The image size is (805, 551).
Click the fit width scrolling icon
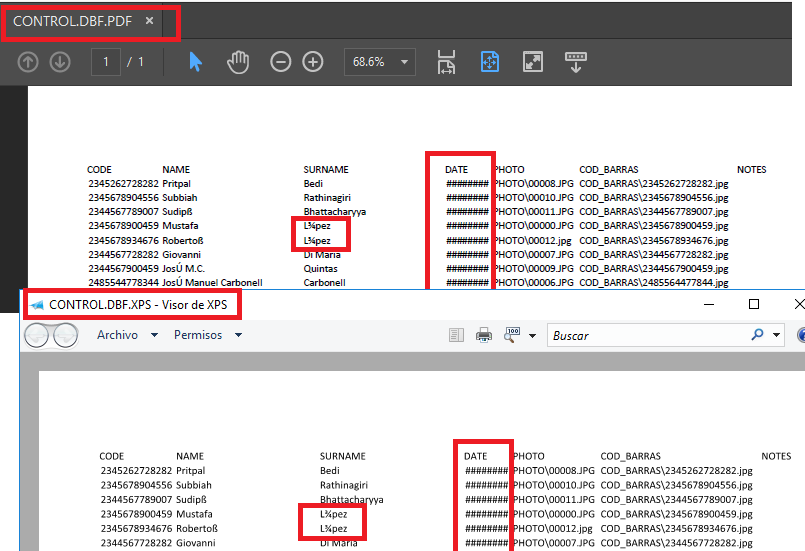pos(447,62)
